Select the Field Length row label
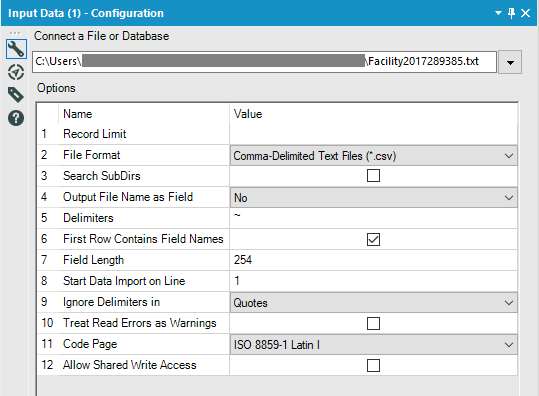Image resolution: width=539 pixels, height=396 pixels. coord(93,260)
